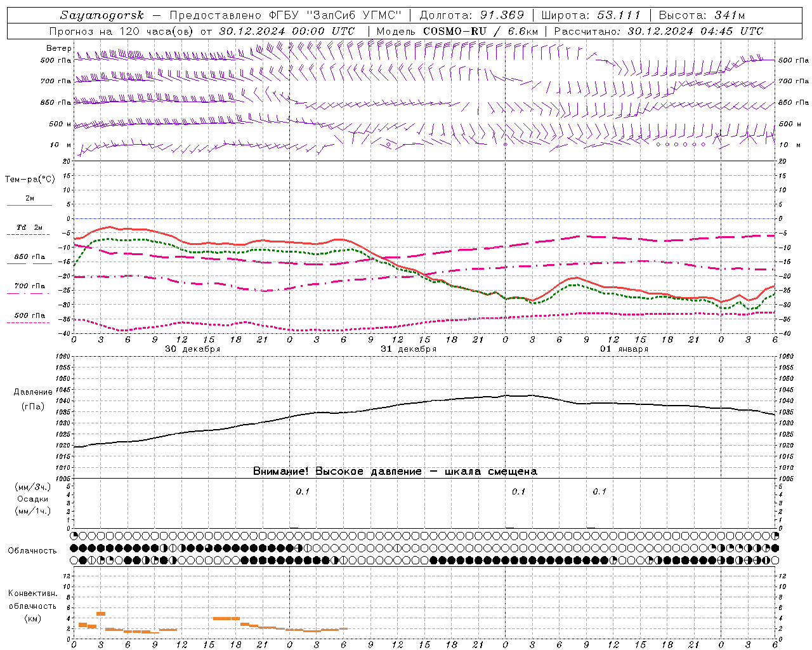Select the 'Прогноз на 120 часа(ов)' forecast text

[122, 31]
